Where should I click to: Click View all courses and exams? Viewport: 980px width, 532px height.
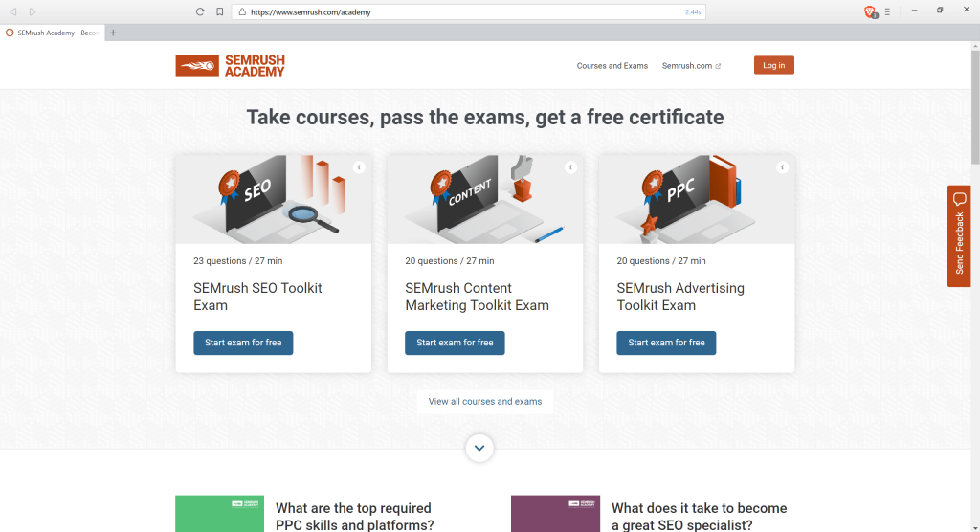point(485,401)
